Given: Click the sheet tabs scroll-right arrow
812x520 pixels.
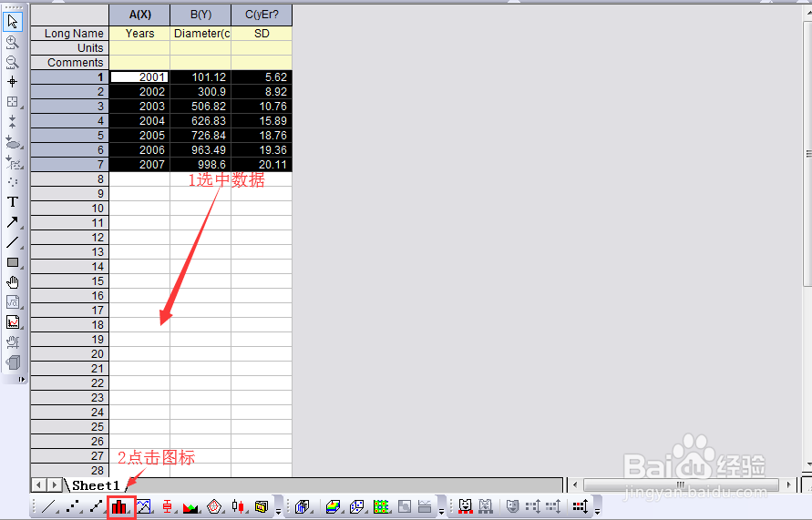Looking at the screenshot, I should pyautogui.click(x=54, y=485).
